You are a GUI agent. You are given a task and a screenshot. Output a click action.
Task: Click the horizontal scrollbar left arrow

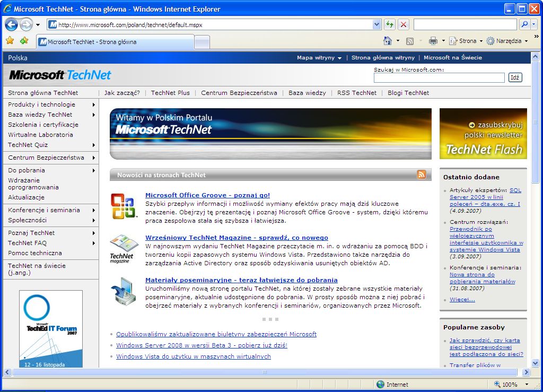(7, 372)
